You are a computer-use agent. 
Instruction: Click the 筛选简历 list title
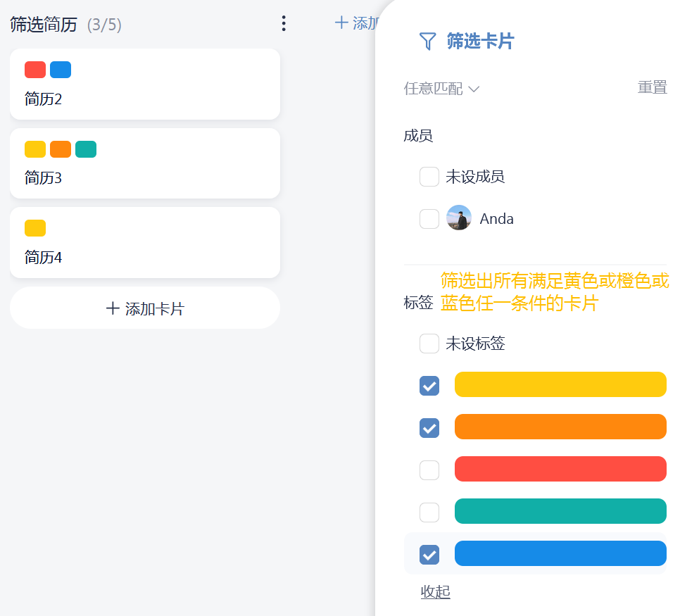pyautogui.click(x=44, y=25)
